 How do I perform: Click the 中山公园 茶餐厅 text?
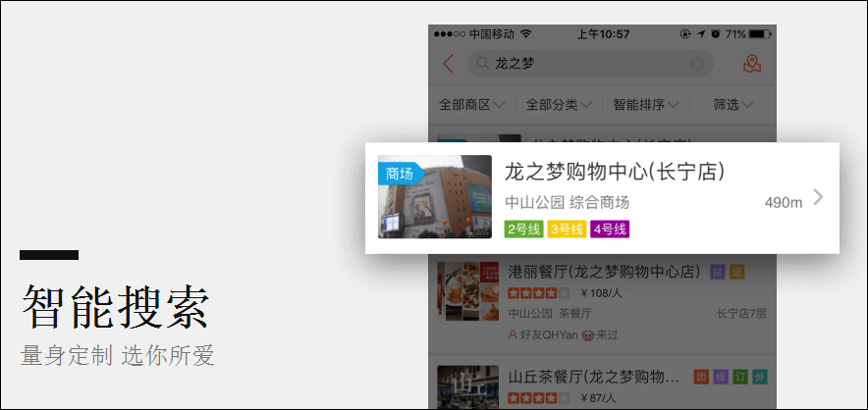click(x=550, y=314)
